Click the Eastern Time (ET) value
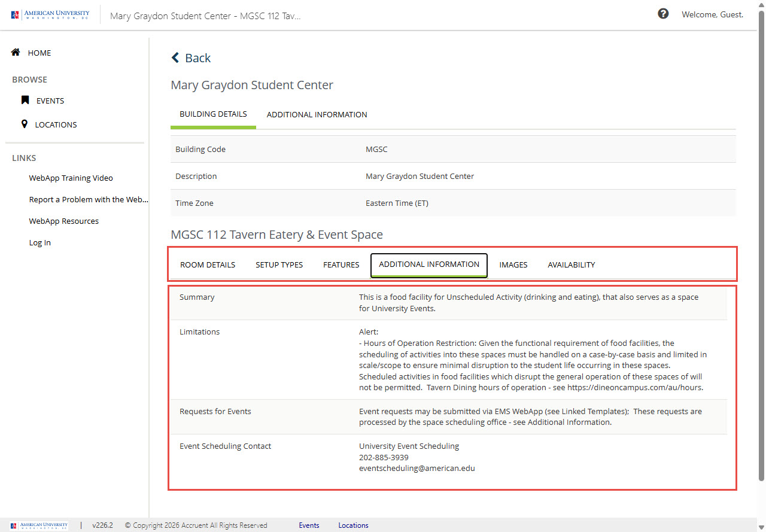The width and height of the screenshot is (766, 532). 397,203
